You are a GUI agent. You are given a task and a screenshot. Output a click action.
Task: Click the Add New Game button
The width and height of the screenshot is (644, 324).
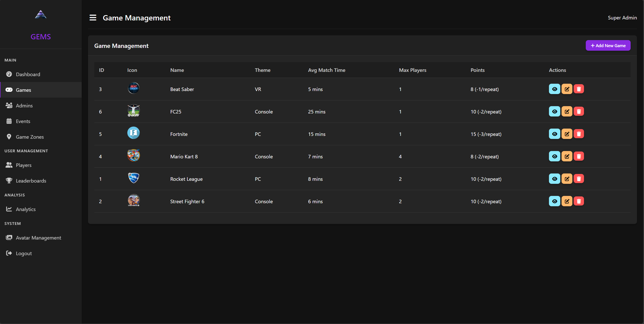click(x=608, y=46)
